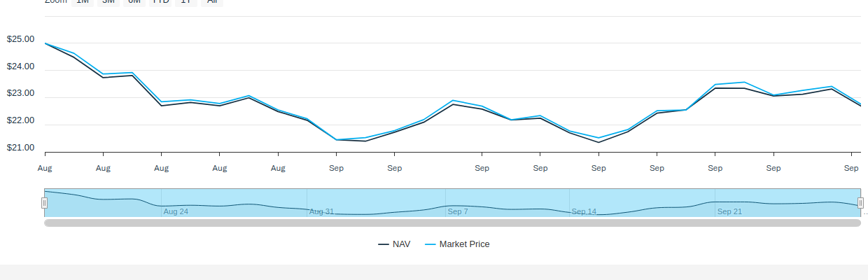Toggle the Market Price series in legend

[464, 244]
